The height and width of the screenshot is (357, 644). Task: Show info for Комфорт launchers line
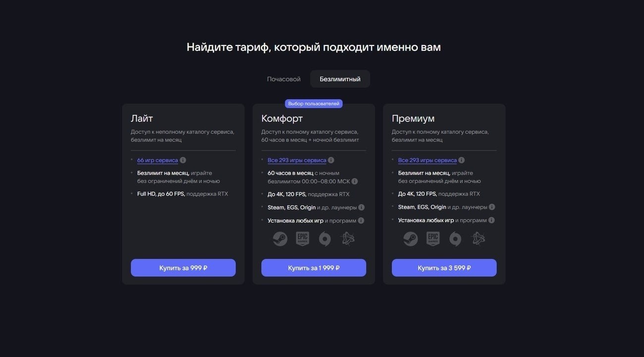pos(361,207)
